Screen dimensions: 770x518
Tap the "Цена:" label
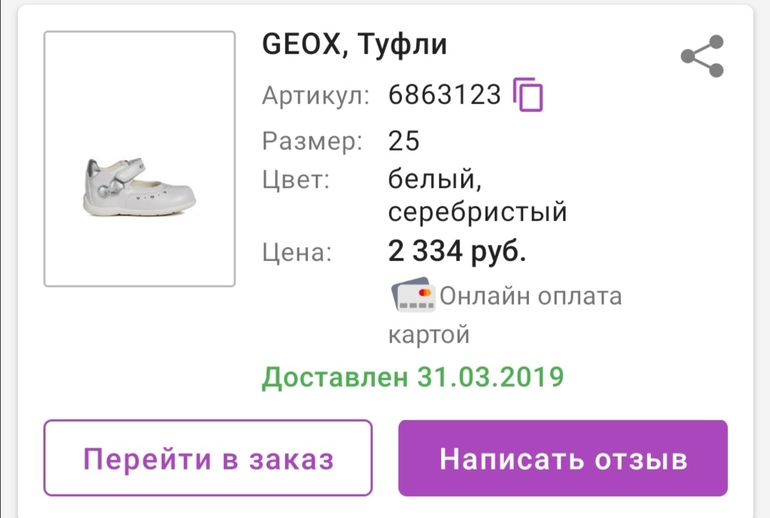[296, 253]
